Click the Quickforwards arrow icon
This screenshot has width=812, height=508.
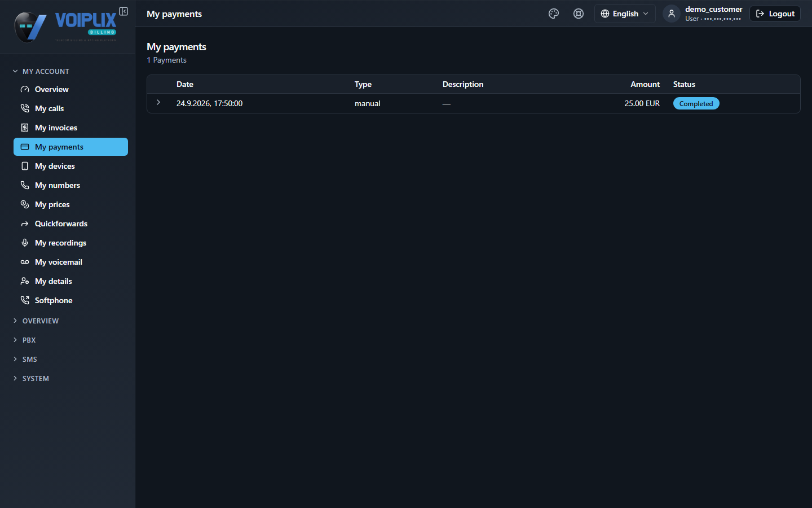coord(25,224)
